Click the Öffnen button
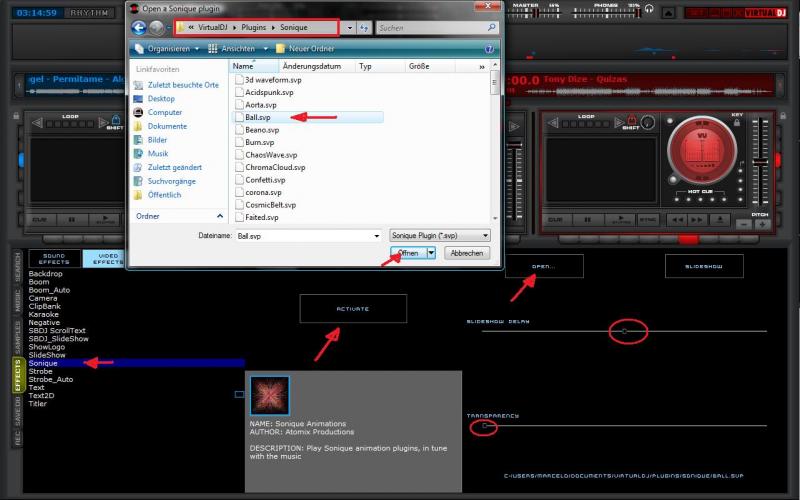 coord(408,253)
